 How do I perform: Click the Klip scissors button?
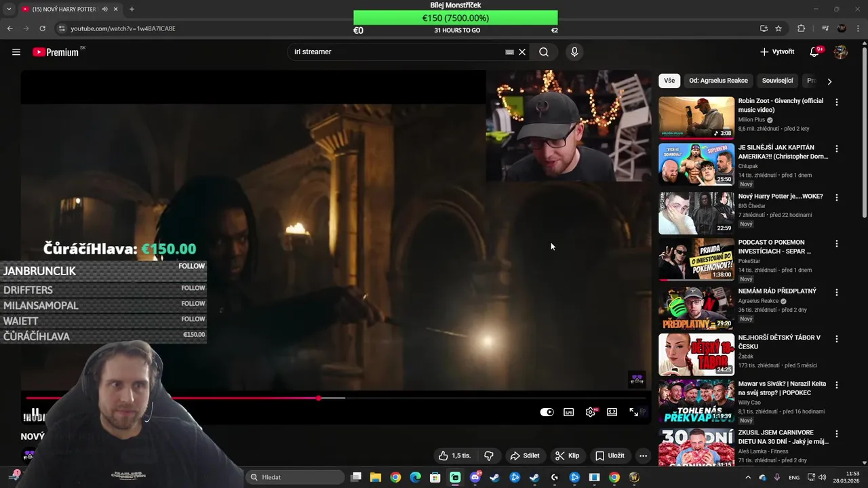(567, 456)
